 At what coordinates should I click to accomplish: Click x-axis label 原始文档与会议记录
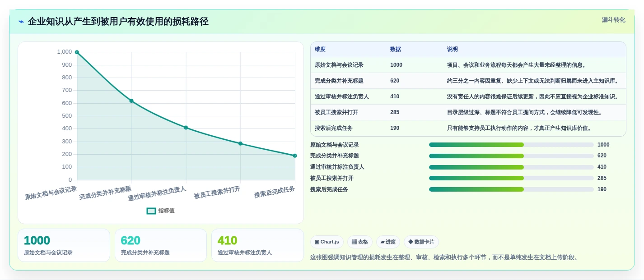(x=51, y=193)
